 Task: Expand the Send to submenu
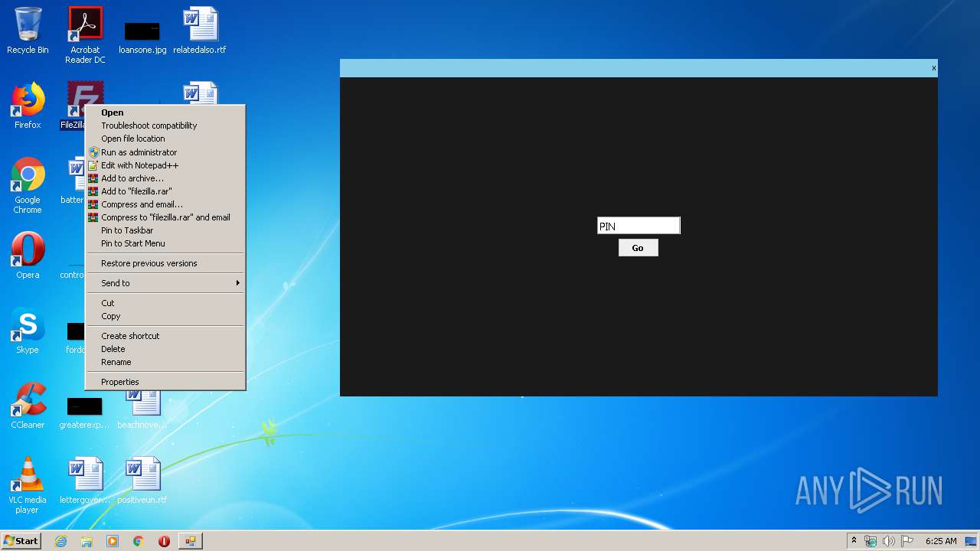coord(165,283)
